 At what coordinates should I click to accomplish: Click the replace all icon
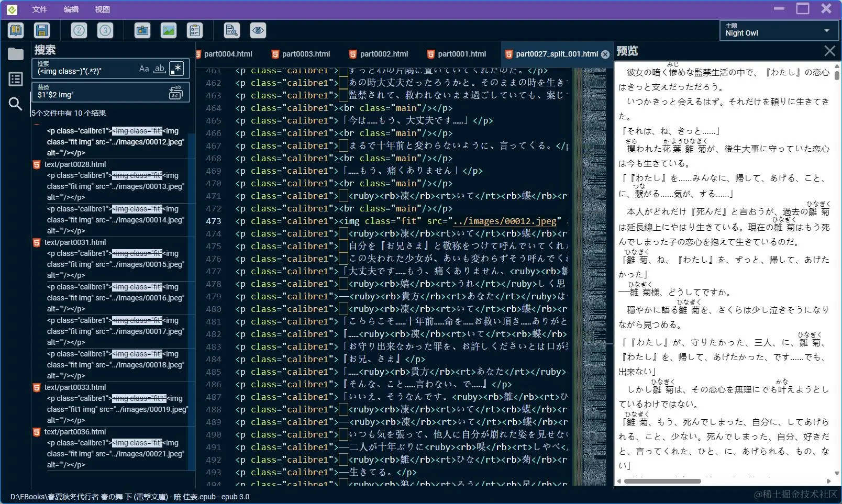(x=175, y=93)
